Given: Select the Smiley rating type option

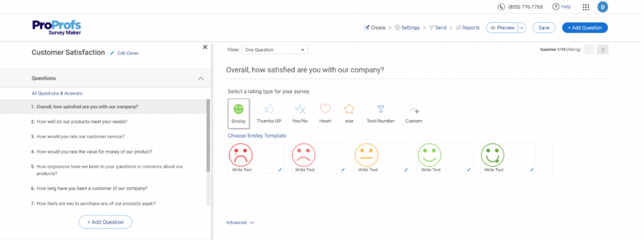Looking at the screenshot, I should (x=238, y=113).
